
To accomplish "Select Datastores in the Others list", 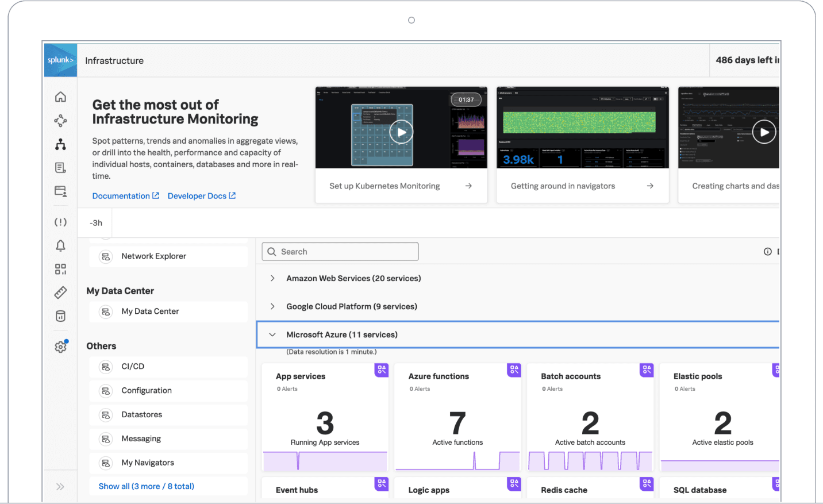I will coord(142,414).
